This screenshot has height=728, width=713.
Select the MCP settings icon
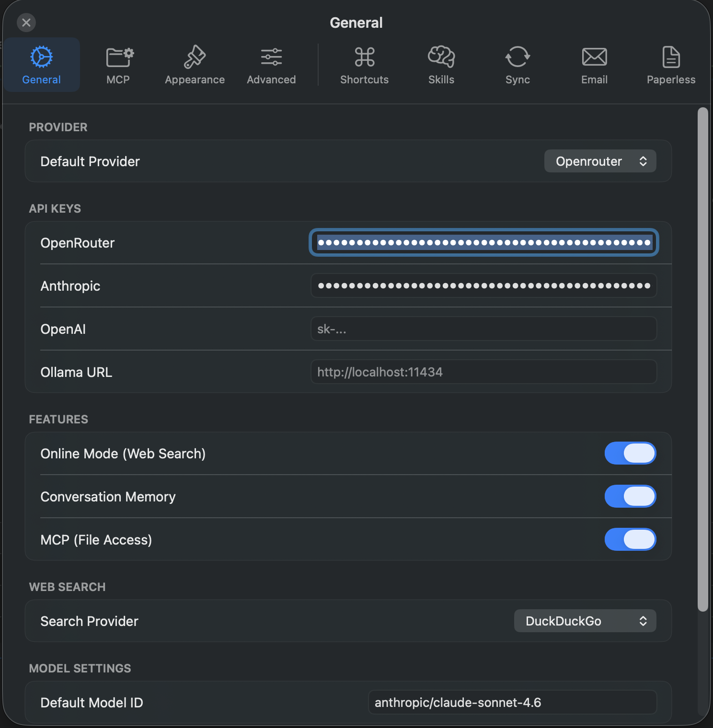pos(118,65)
